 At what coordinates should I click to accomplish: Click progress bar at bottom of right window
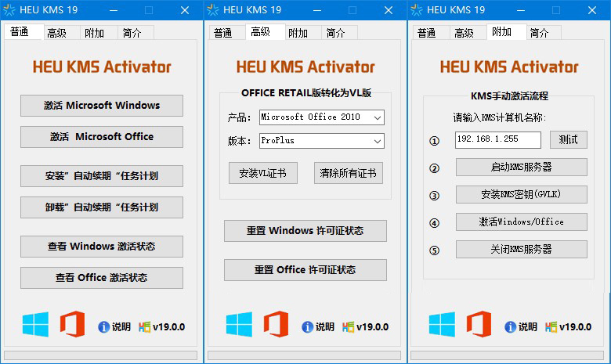pyautogui.click(x=508, y=355)
